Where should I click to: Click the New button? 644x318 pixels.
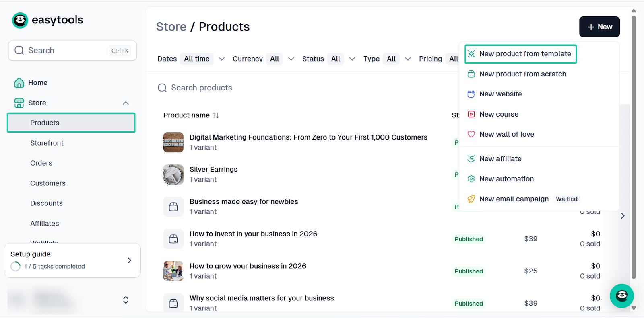(x=599, y=27)
